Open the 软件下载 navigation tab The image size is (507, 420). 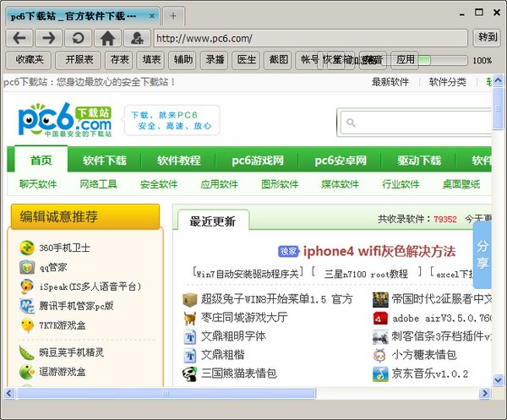click(105, 161)
